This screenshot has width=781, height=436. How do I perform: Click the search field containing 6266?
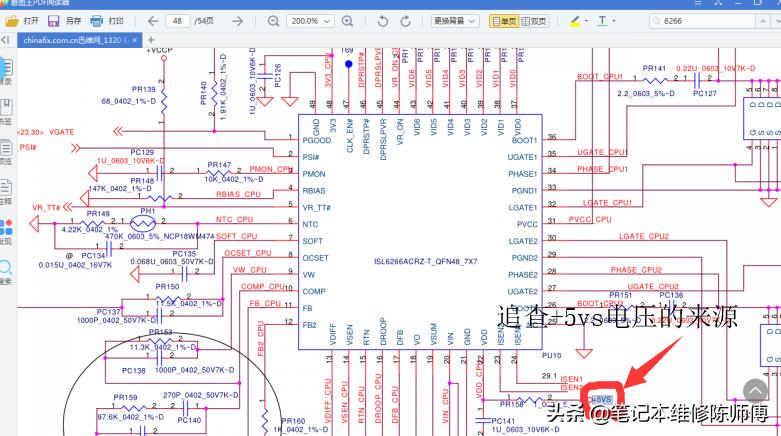click(702, 21)
